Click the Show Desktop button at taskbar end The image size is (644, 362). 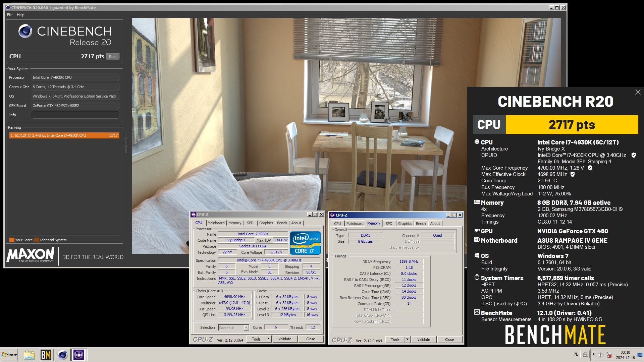pos(640,355)
